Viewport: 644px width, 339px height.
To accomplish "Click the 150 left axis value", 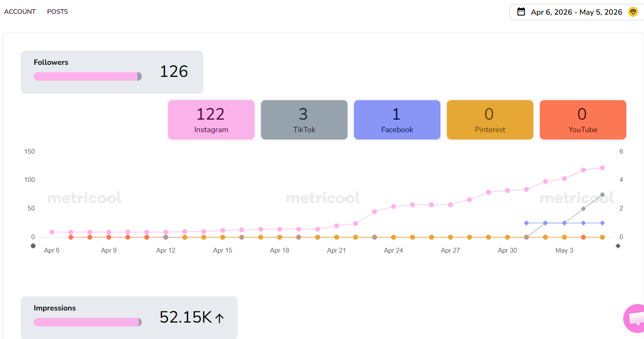I will [30, 152].
